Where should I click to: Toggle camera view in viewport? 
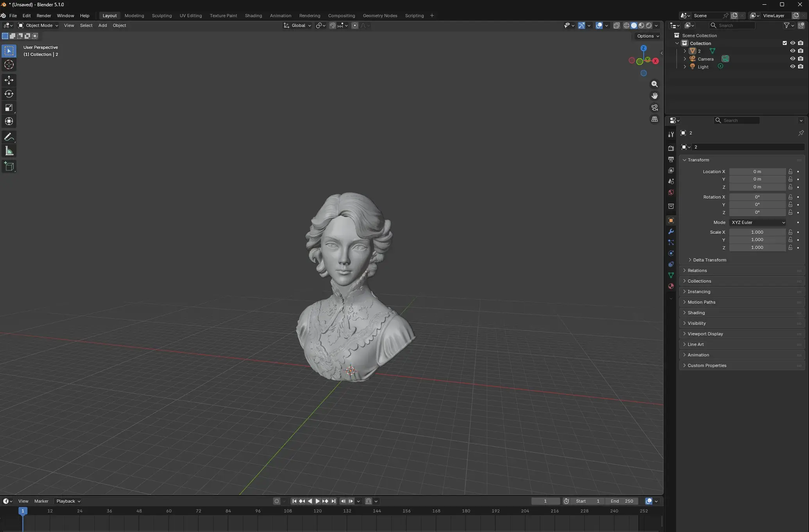pyautogui.click(x=655, y=107)
